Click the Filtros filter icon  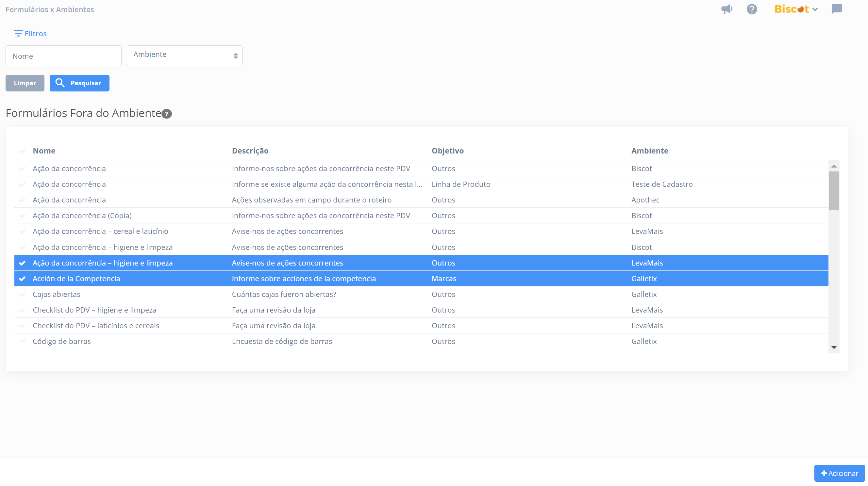pyautogui.click(x=18, y=33)
